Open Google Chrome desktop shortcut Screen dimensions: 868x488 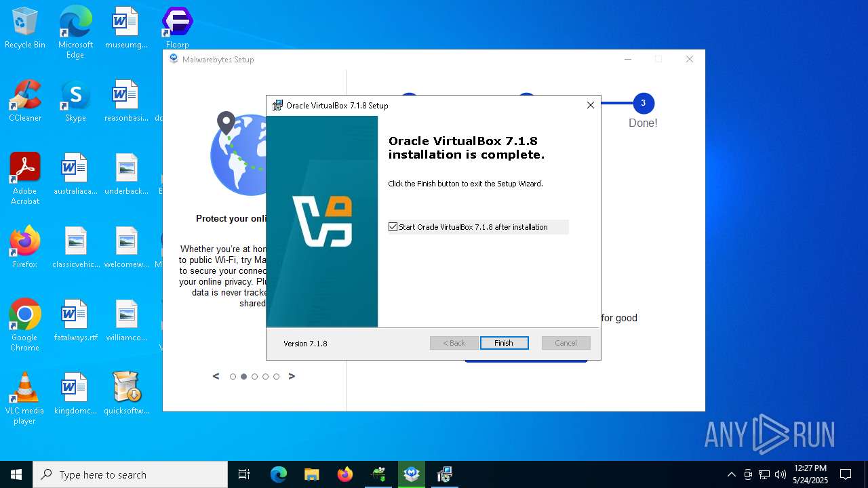[25, 325]
